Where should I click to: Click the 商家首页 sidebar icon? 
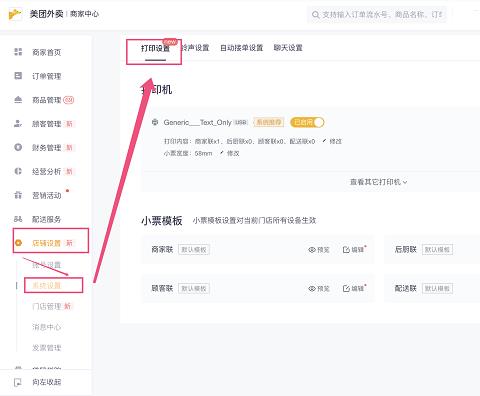[x=18, y=52]
